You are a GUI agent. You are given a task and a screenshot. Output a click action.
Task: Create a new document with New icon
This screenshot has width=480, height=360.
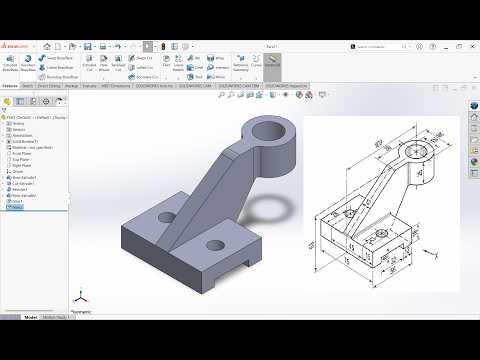58,46
